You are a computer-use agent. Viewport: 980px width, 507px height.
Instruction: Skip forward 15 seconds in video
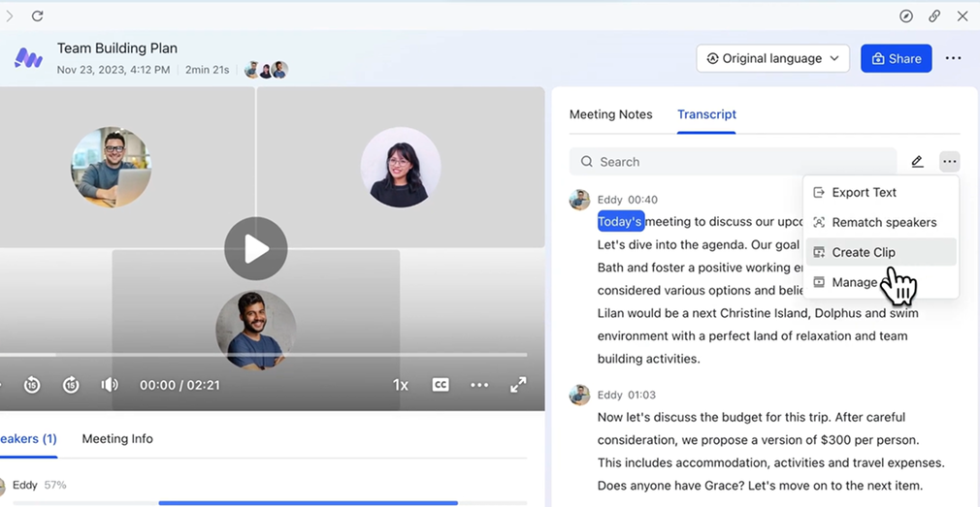click(x=71, y=385)
